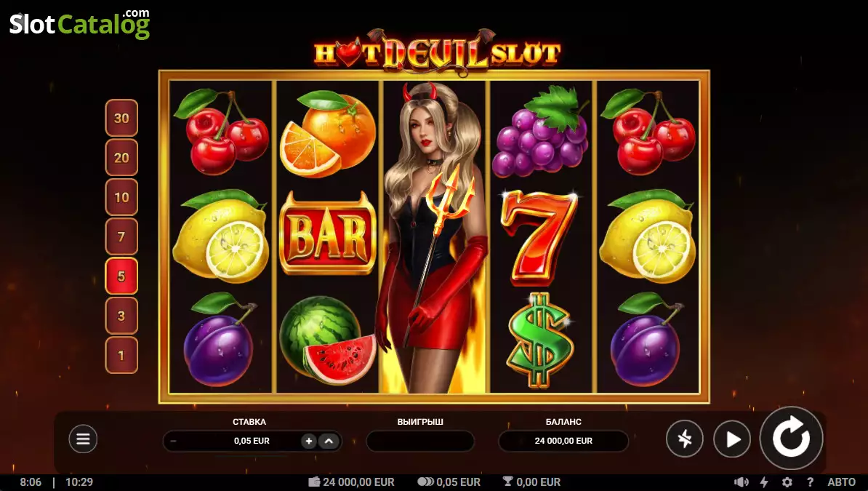Decrease bet with the minus button
The image size is (868, 491).
pos(174,441)
